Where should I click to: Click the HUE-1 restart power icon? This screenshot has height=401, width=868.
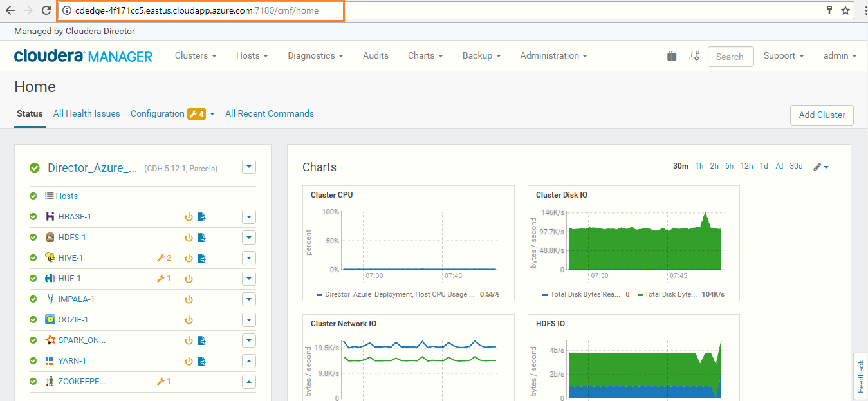pyautogui.click(x=189, y=279)
